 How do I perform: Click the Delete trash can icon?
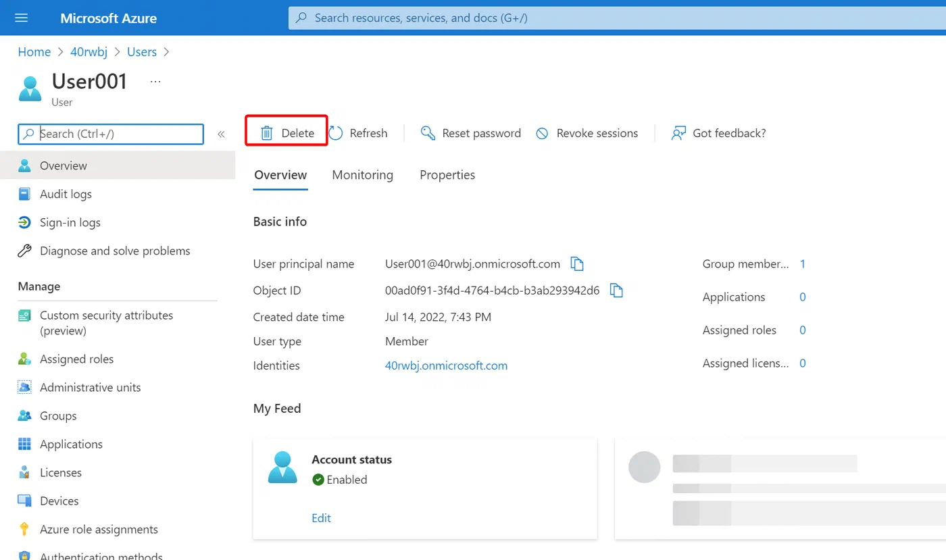click(267, 133)
